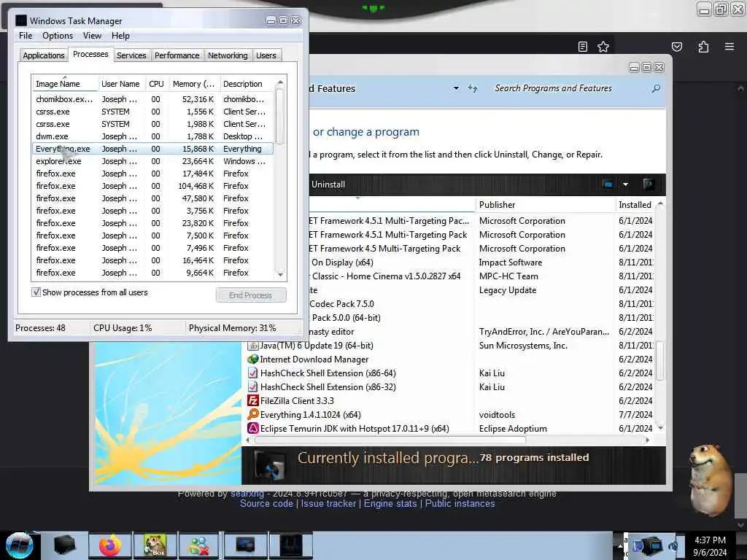Click the programs list vertical scrollbar thumb
The image size is (747, 560).
[659, 360]
